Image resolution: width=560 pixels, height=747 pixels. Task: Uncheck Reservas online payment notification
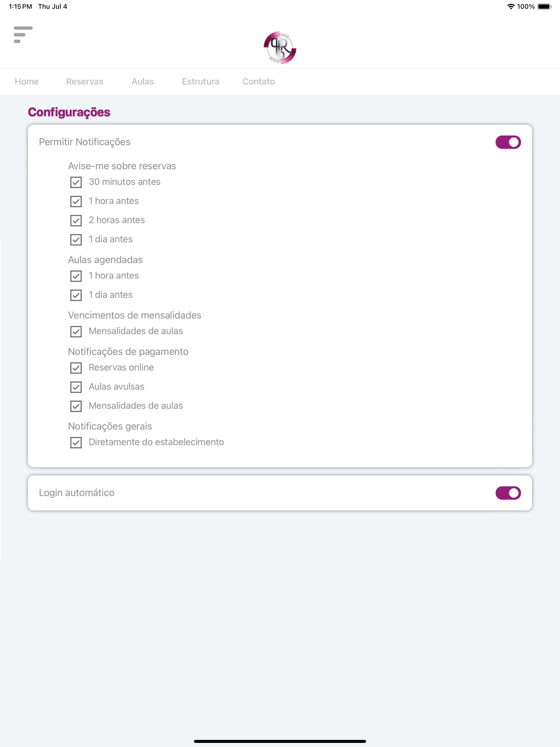[x=76, y=368]
